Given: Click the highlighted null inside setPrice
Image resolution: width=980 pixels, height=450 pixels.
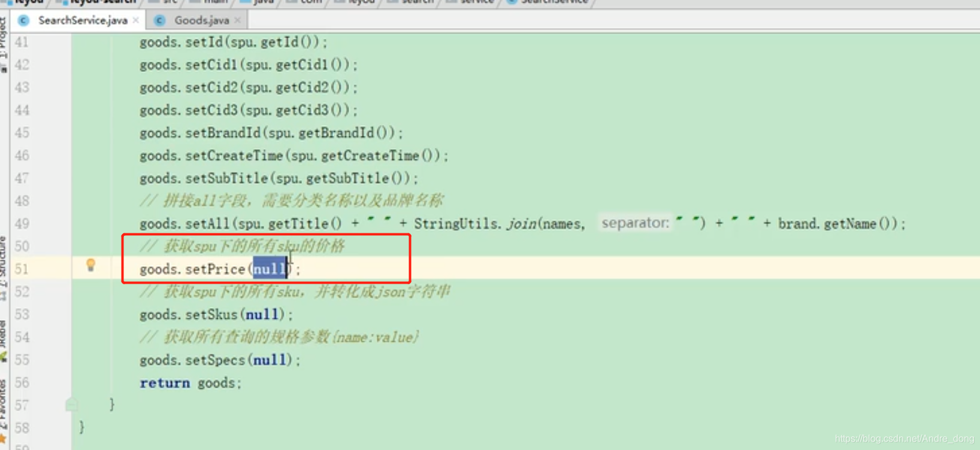Looking at the screenshot, I should tap(270, 269).
